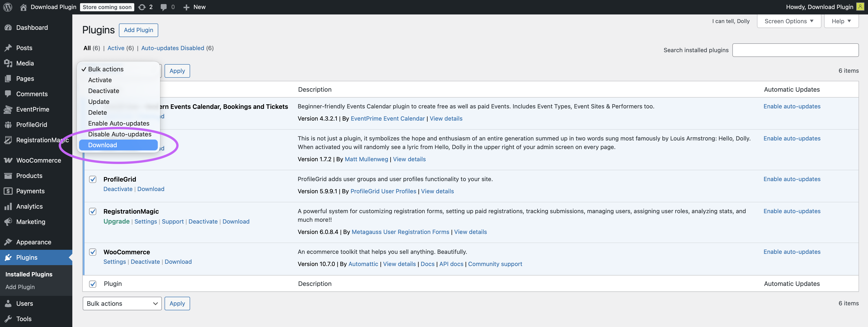Click the Appearance paintbrush icon

(8, 242)
